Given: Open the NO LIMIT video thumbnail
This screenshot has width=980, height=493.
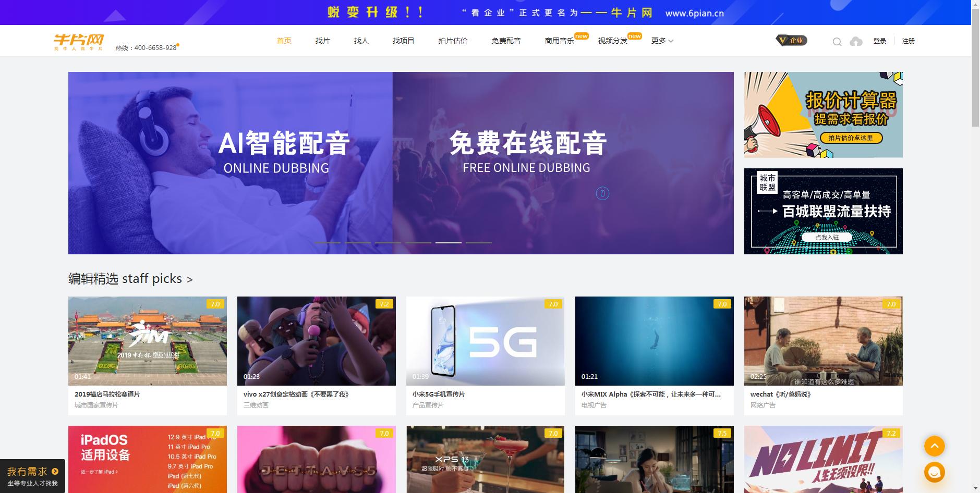Looking at the screenshot, I should 824,459.
